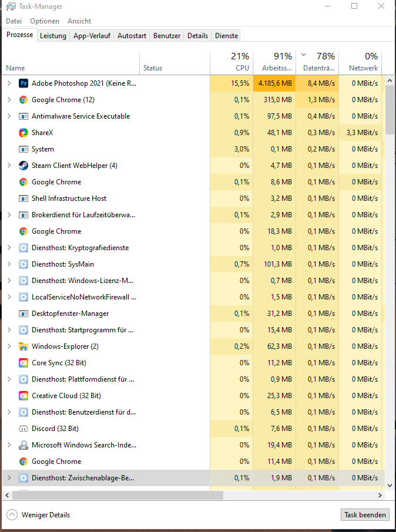Click the Steam Client WebHelper icon
This screenshot has height=532, width=396.
coord(23,166)
